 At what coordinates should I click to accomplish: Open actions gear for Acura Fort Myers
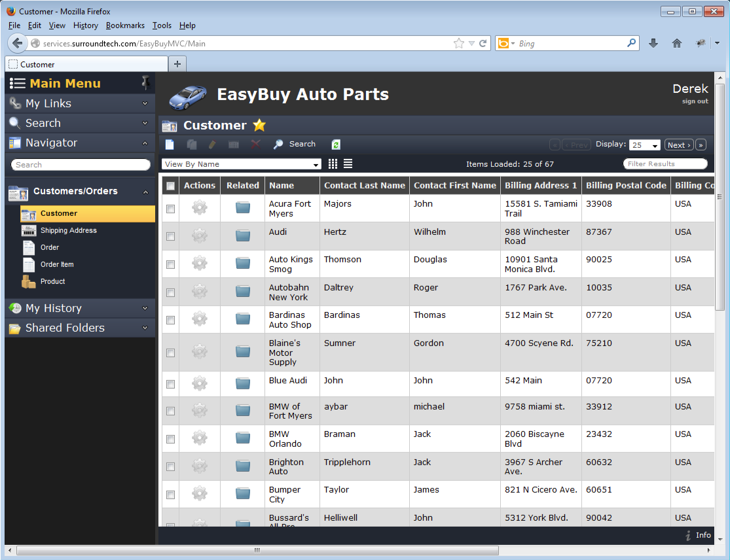click(x=199, y=207)
